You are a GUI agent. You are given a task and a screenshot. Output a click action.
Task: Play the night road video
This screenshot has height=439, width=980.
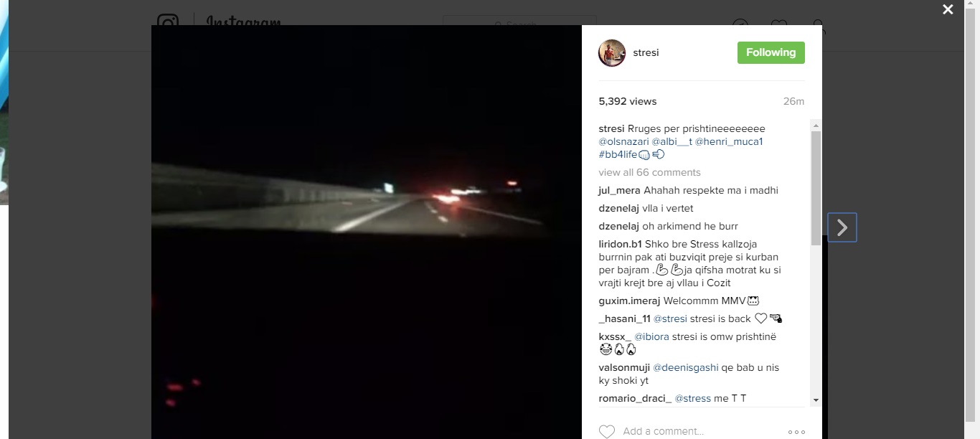367,232
